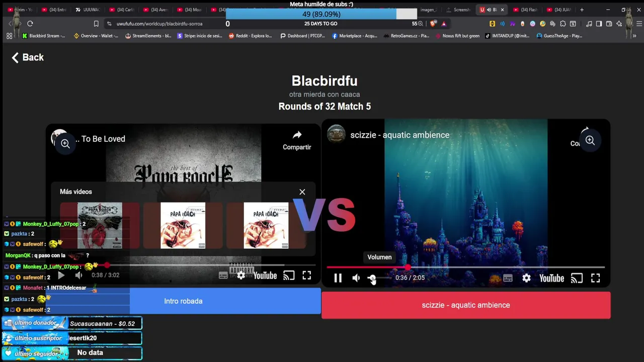Toggle the browser sidebar panel icon

coord(599,24)
